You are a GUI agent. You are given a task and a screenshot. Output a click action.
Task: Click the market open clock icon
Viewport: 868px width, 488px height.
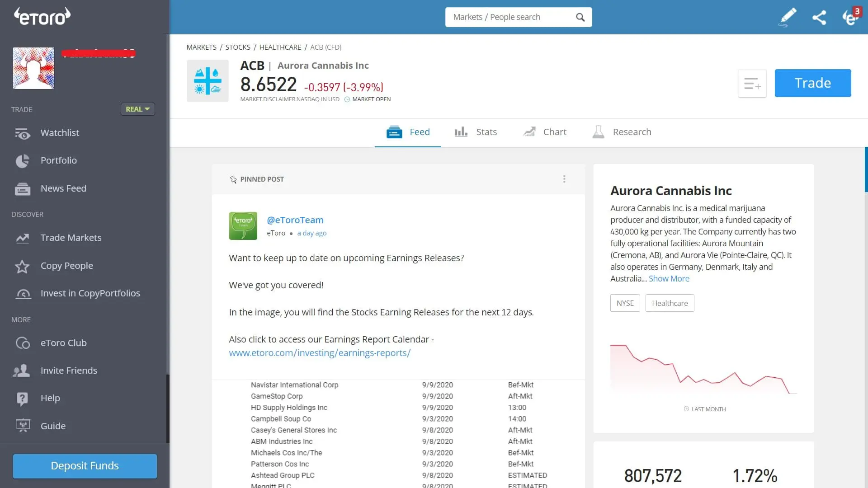pos(347,99)
